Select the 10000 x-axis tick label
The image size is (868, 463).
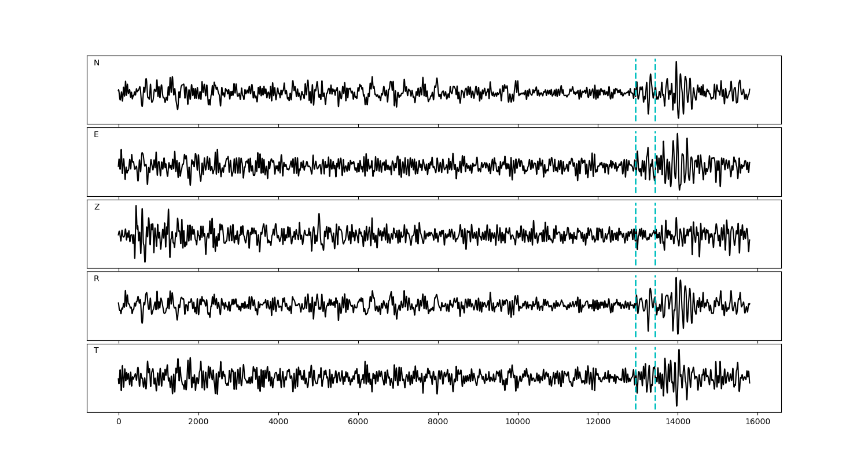[518, 422]
